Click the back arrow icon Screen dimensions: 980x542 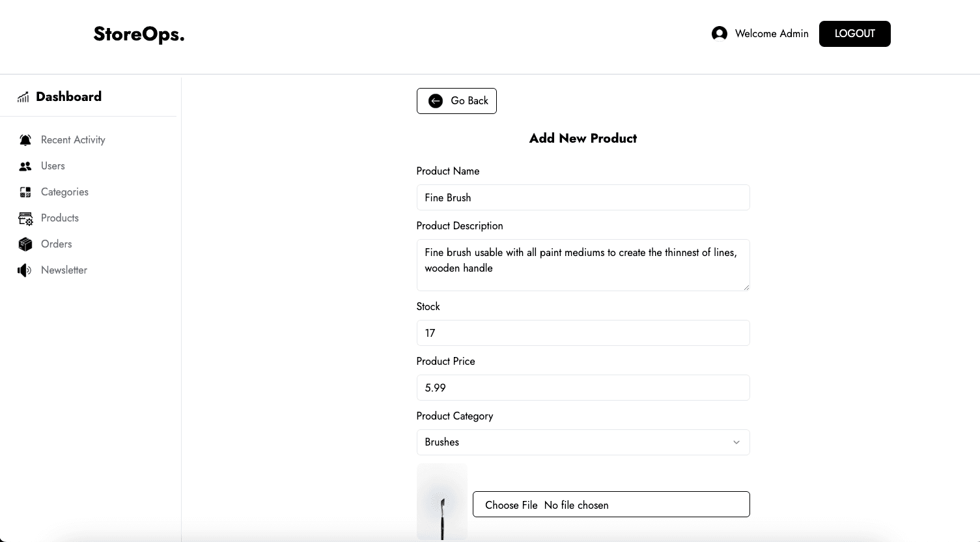click(436, 101)
